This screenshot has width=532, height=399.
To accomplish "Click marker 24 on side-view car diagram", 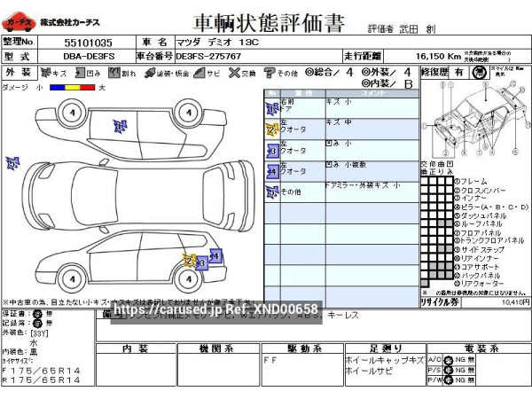I will coord(214,256).
